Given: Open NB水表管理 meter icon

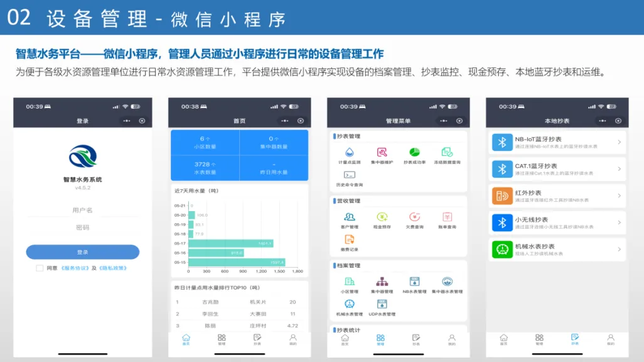Looking at the screenshot, I should [x=414, y=282].
